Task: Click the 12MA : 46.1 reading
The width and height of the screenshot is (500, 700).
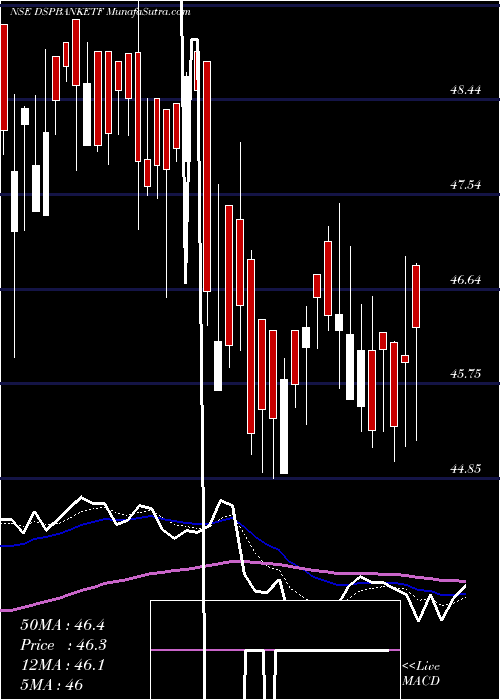Action: pyautogui.click(x=62, y=665)
